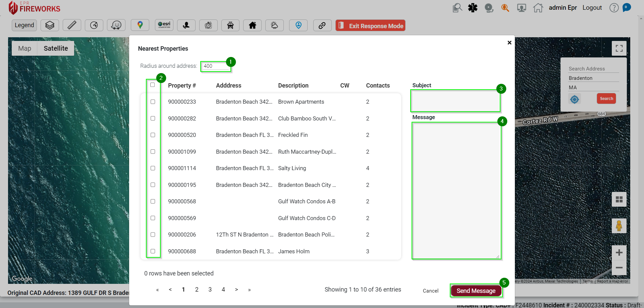644x308 pixels.
Task: Tick checkbox for property 900000233
Action: pyautogui.click(x=153, y=102)
